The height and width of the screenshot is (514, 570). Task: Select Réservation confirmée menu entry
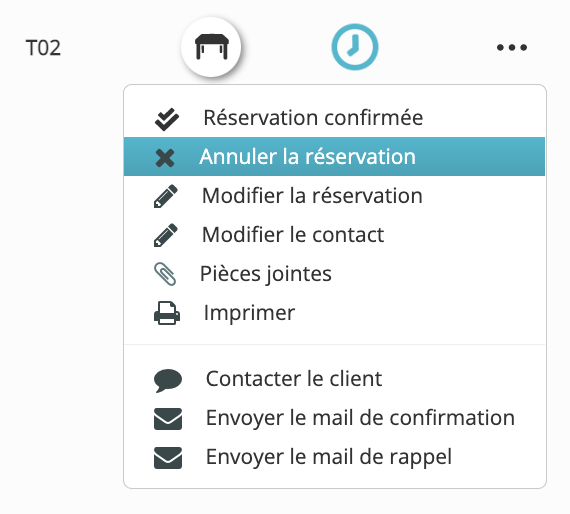(334, 118)
